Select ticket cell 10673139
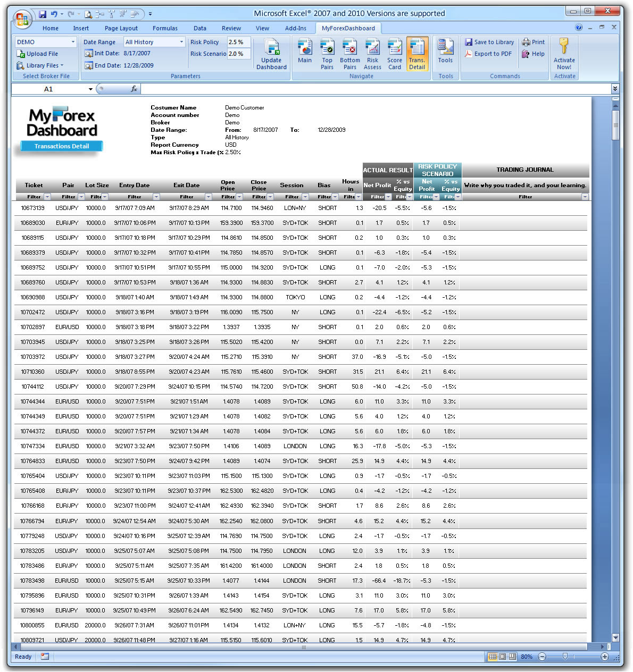The width and height of the screenshot is (633, 672). 32,208
